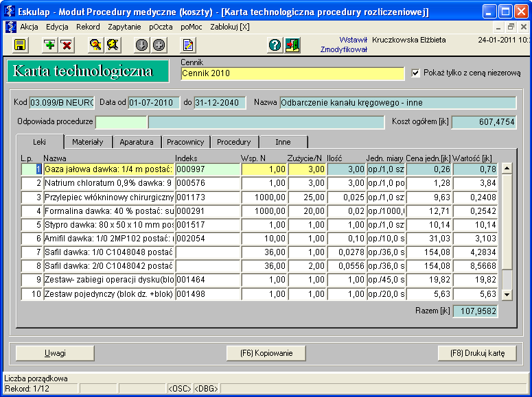
Task: Switch to the Leki tab
Action: (x=40, y=142)
